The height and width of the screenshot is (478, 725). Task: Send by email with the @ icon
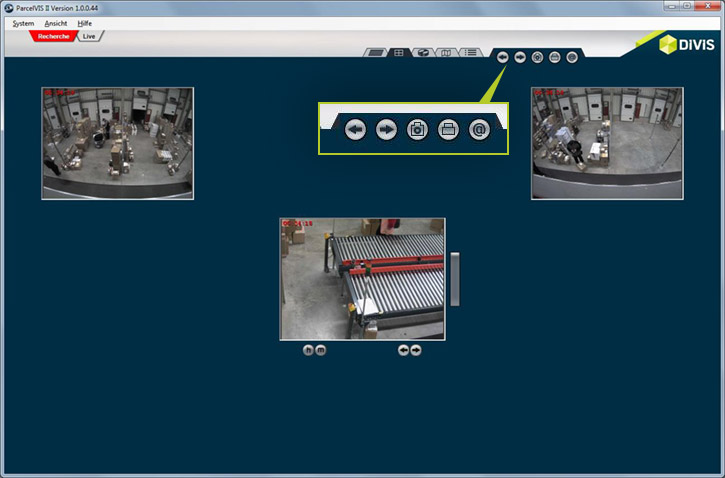572,57
